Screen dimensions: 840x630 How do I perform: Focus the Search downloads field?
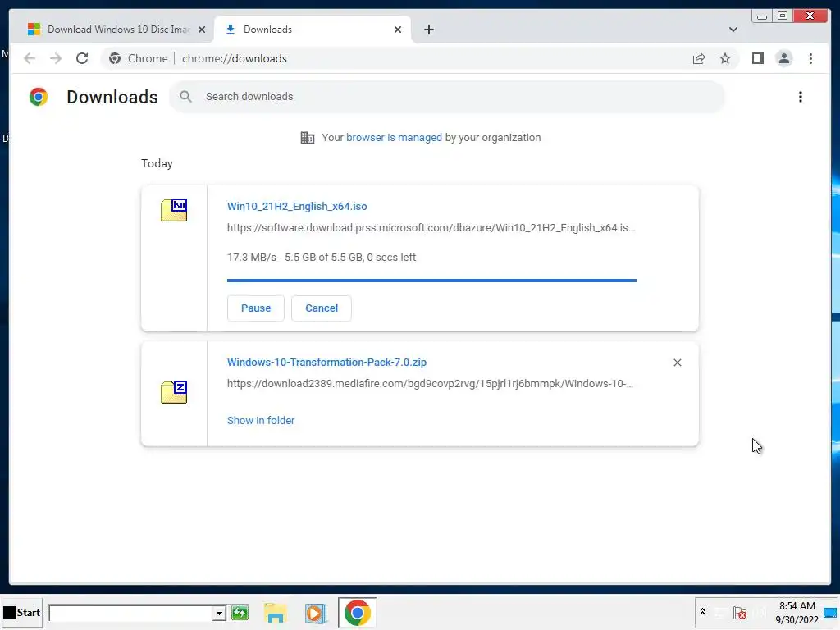447,97
